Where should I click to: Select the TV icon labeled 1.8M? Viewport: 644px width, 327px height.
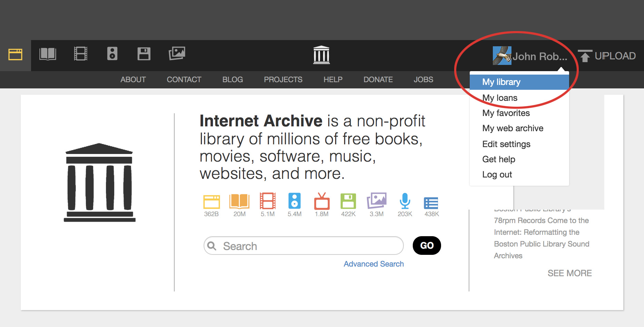point(322,201)
